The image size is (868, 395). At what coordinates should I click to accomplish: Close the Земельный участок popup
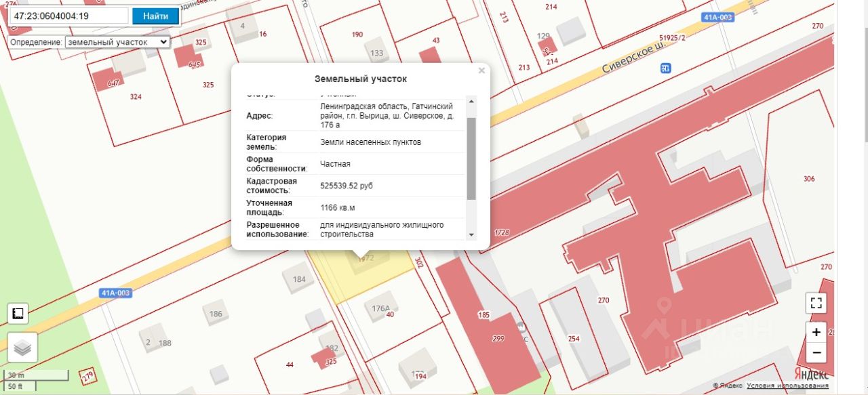tap(481, 70)
